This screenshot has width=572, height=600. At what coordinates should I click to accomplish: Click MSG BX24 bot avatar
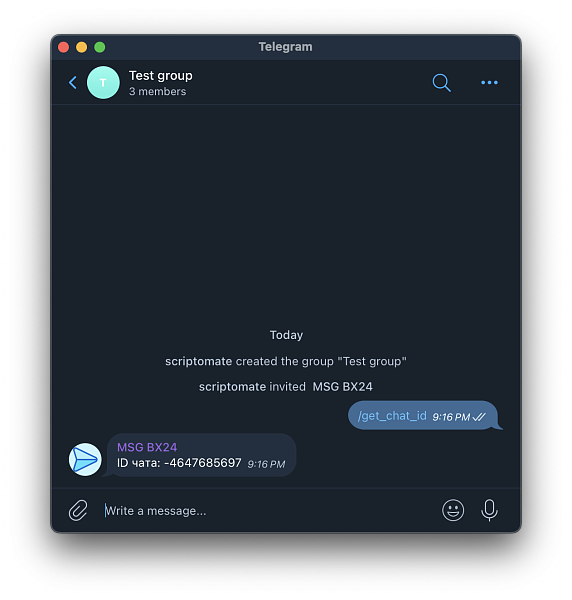click(x=85, y=460)
